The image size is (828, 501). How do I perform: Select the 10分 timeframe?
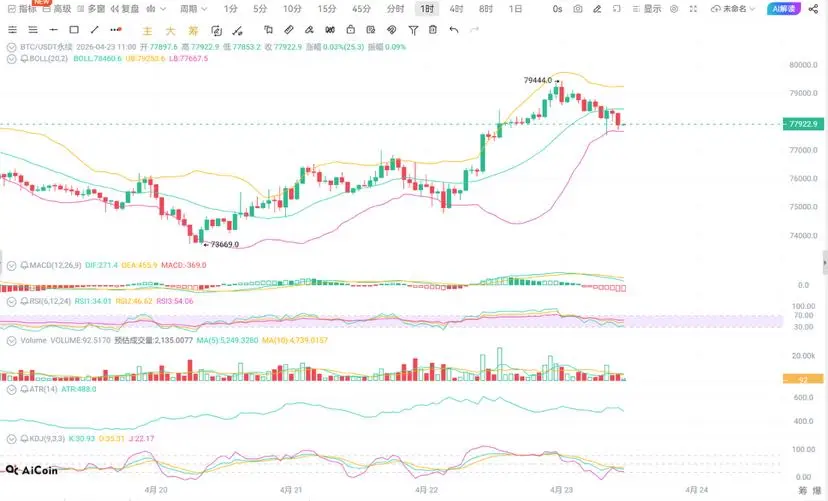(x=292, y=9)
